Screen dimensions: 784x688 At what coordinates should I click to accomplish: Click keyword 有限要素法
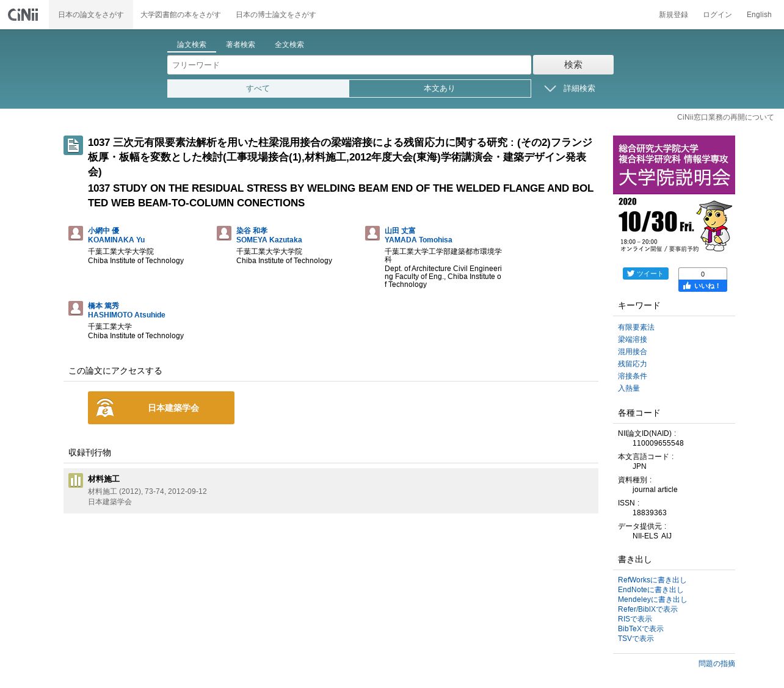[636, 327]
